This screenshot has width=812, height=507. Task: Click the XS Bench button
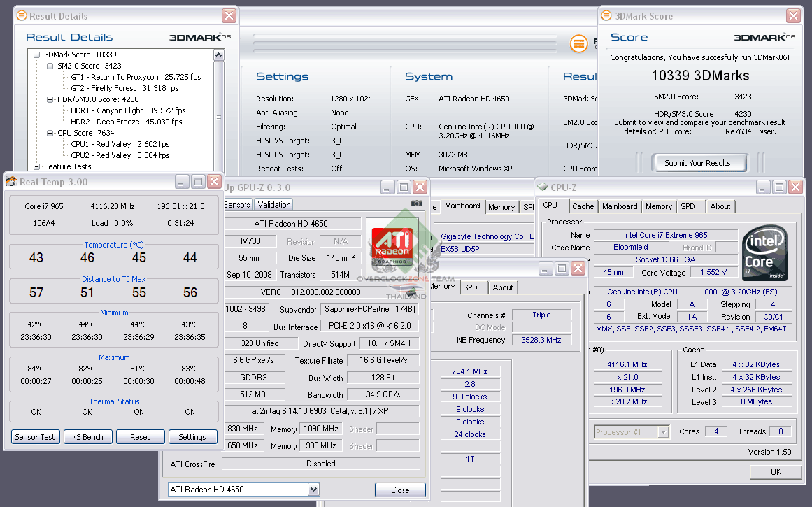pyautogui.click(x=87, y=436)
